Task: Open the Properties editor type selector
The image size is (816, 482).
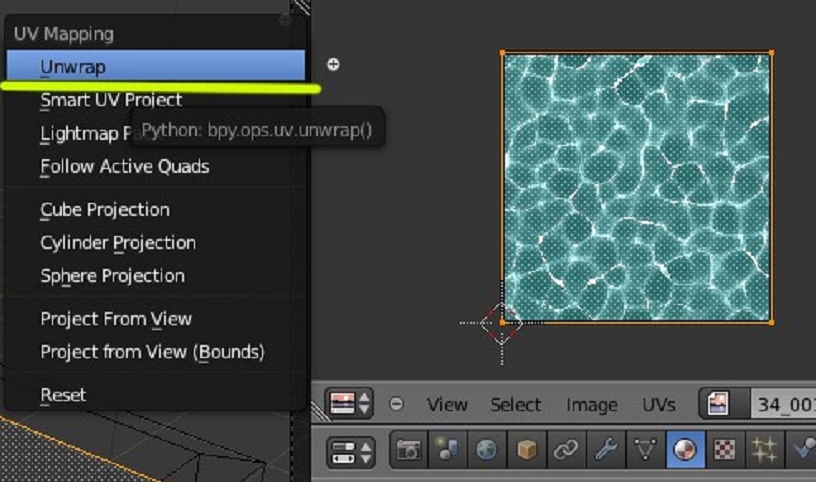Action: click(350, 451)
